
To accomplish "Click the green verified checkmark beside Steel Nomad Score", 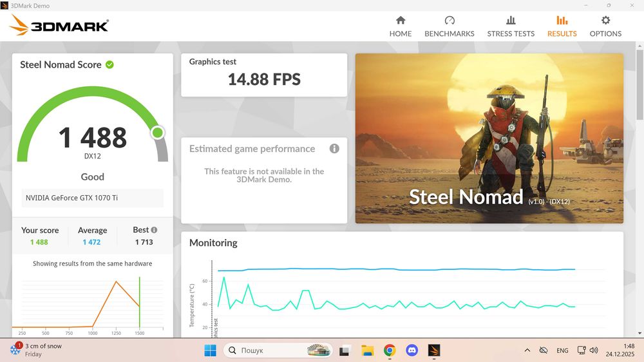I will (x=109, y=64).
